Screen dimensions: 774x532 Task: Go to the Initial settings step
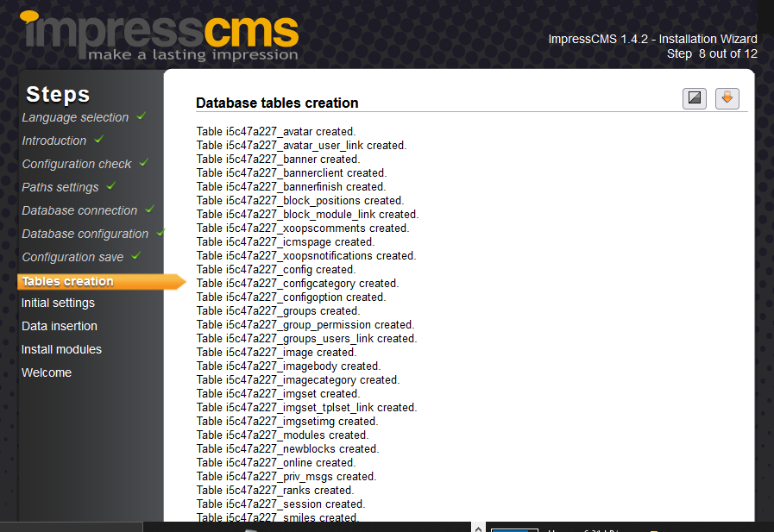tap(58, 303)
